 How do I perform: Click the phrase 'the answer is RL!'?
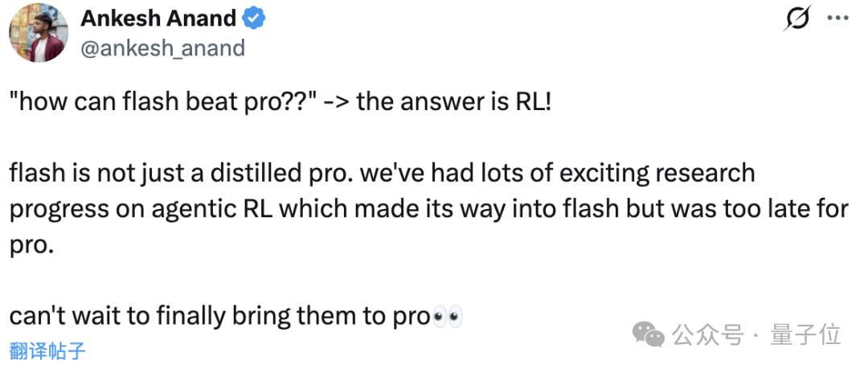pos(454,103)
